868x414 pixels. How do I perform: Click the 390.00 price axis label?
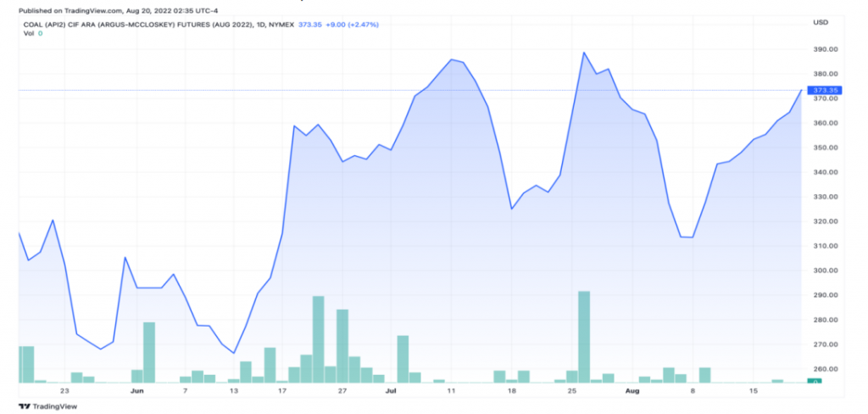point(824,49)
